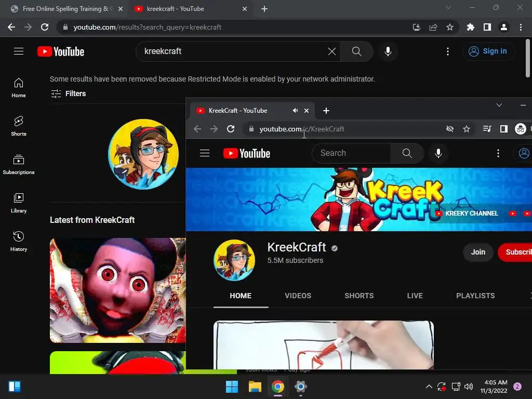Go to Home in YouTube sidebar
The height and width of the screenshot is (399, 532).
click(x=19, y=87)
